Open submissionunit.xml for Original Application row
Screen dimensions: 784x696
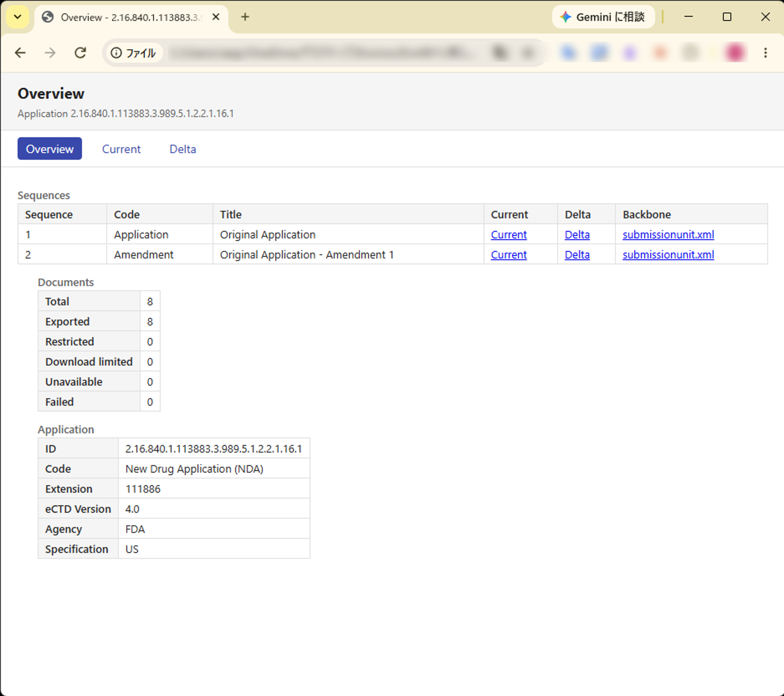point(668,235)
